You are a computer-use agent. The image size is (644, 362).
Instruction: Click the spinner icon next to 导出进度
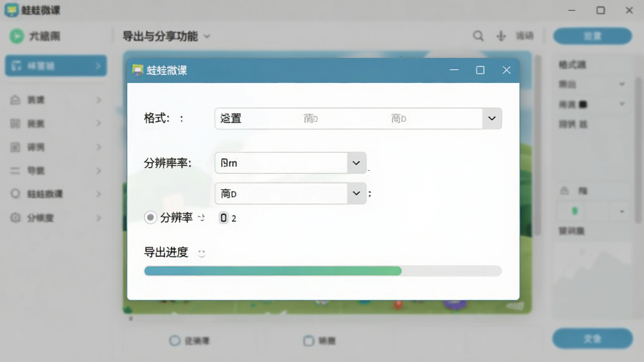click(x=201, y=253)
